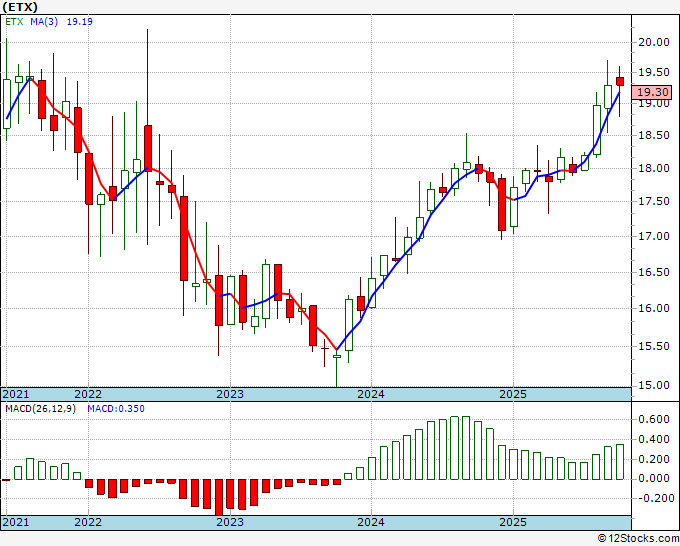Click 2025 on the MACD panel time axis
This screenshot has height=546, width=680.
513,522
